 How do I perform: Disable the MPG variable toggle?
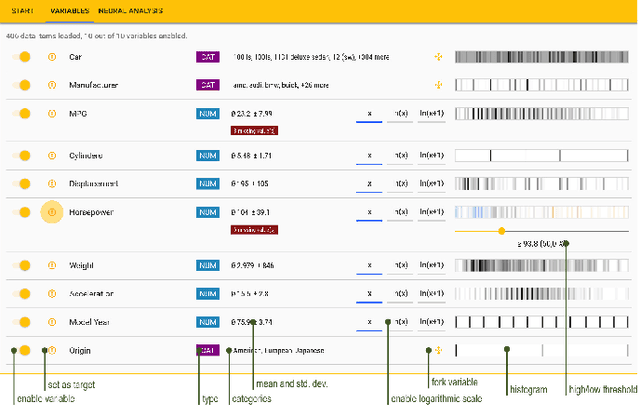click(x=21, y=114)
